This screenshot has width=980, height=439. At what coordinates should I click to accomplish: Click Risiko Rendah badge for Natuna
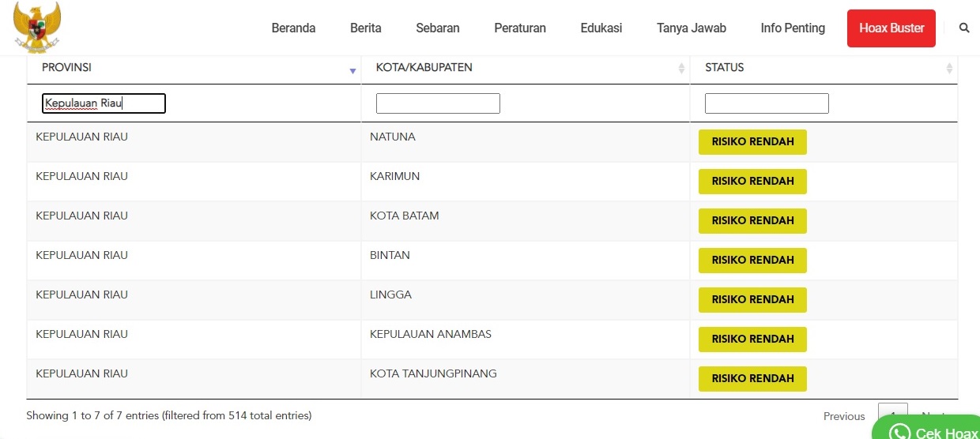point(752,142)
